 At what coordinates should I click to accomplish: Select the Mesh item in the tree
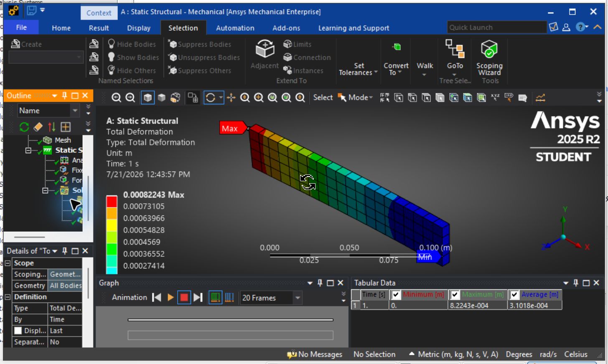tap(63, 140)
